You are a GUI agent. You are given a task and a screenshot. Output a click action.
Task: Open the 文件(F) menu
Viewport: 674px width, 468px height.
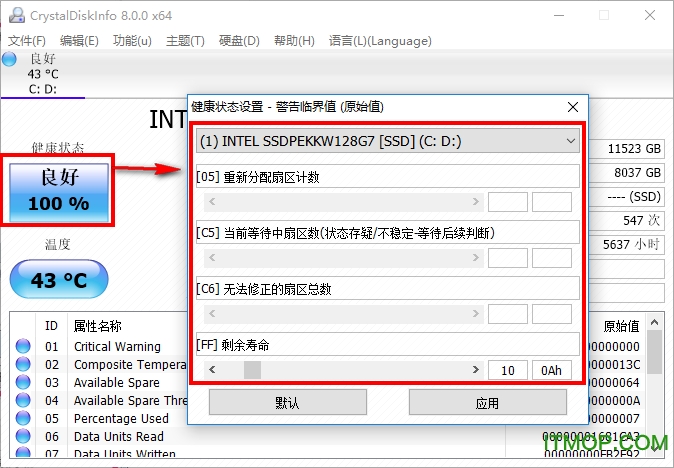(27, 41)
